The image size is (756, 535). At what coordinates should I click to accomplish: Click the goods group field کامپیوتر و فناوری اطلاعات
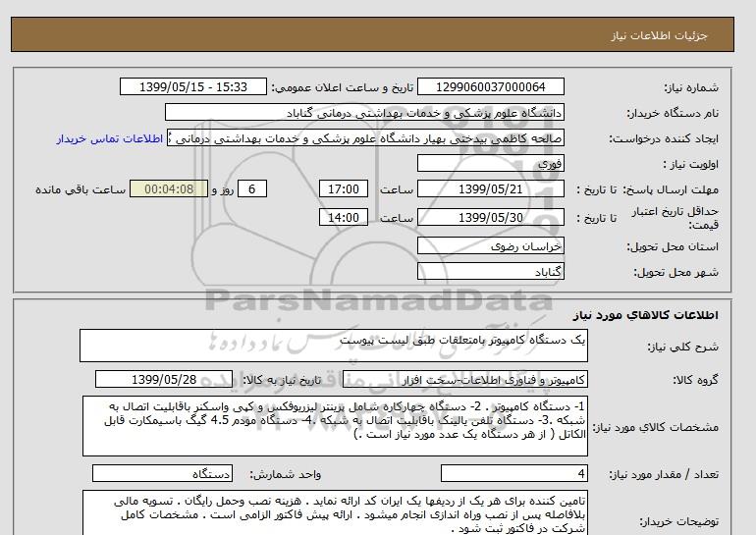[x=465, y=379]
